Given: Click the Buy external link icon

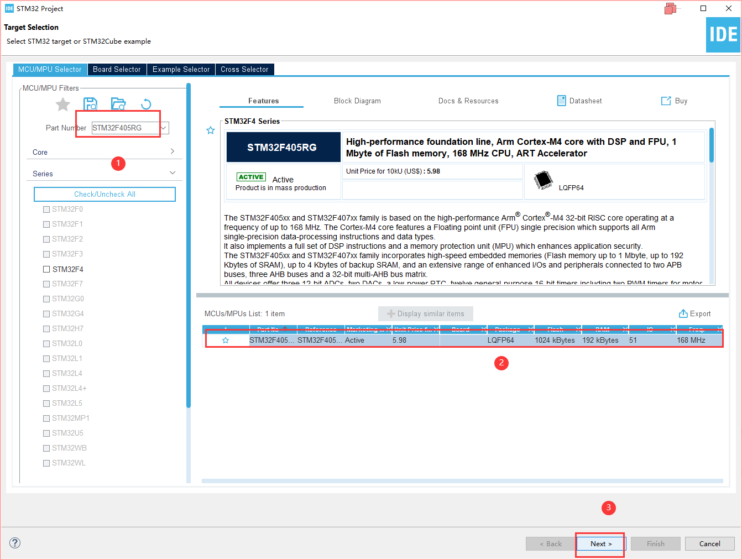Looking at the screenshot, I should 666,101.
